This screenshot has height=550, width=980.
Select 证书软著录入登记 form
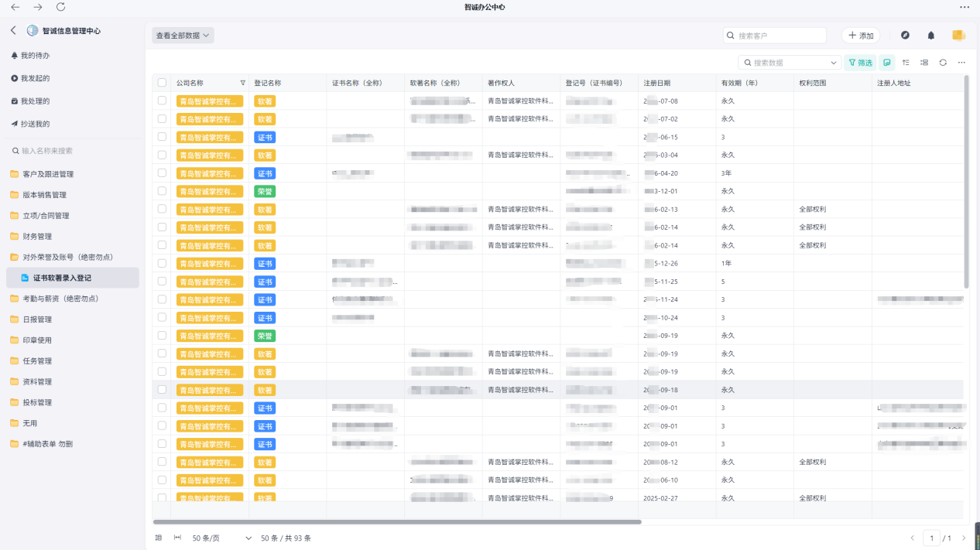pos(73,278)
